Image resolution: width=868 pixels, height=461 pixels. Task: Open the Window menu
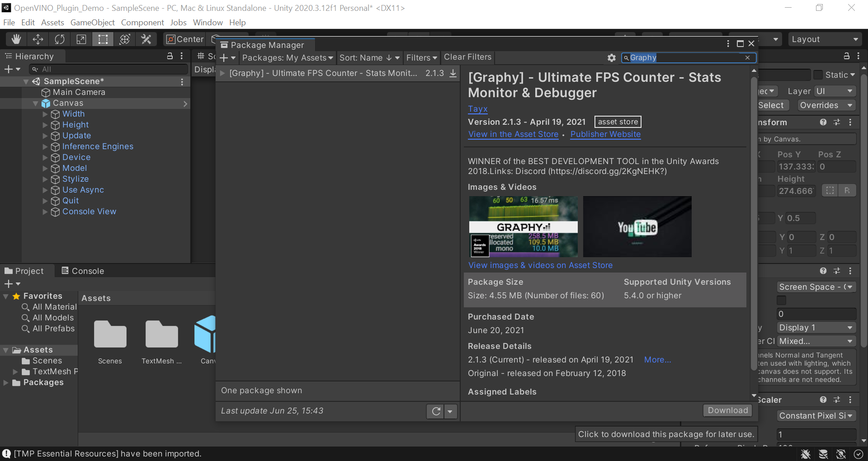tap(208, 23)
